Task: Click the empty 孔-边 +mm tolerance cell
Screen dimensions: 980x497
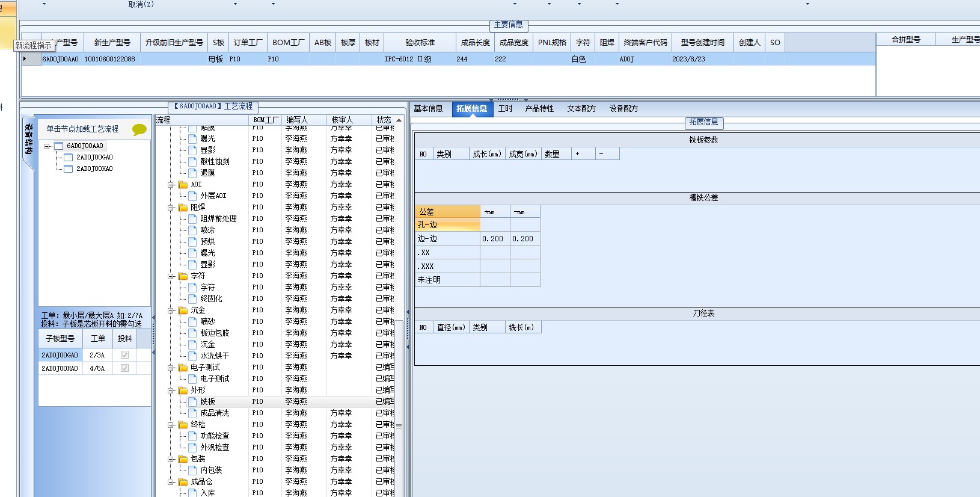Action: tap(495, 225)
